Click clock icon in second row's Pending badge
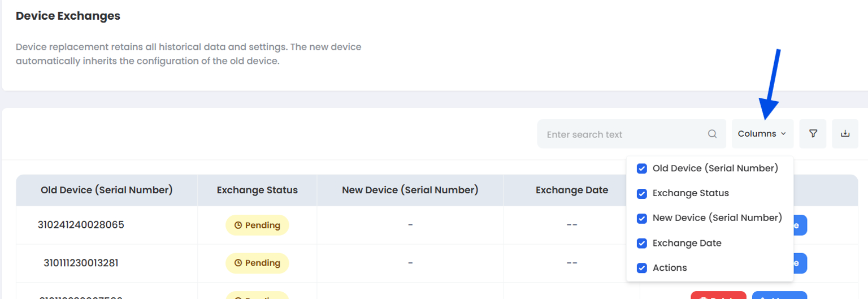This screenshot has height=299, width=868. point(238,263)
